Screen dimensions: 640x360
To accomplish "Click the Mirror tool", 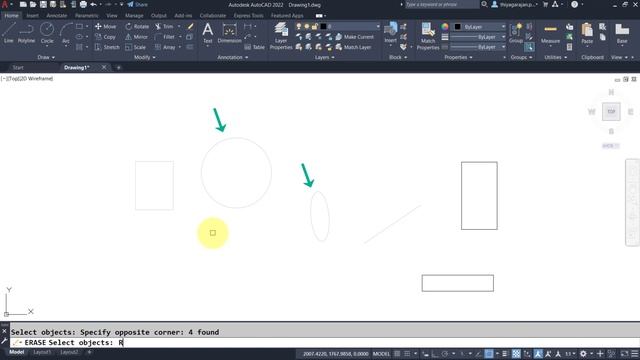I will click(x=136, y=37).
